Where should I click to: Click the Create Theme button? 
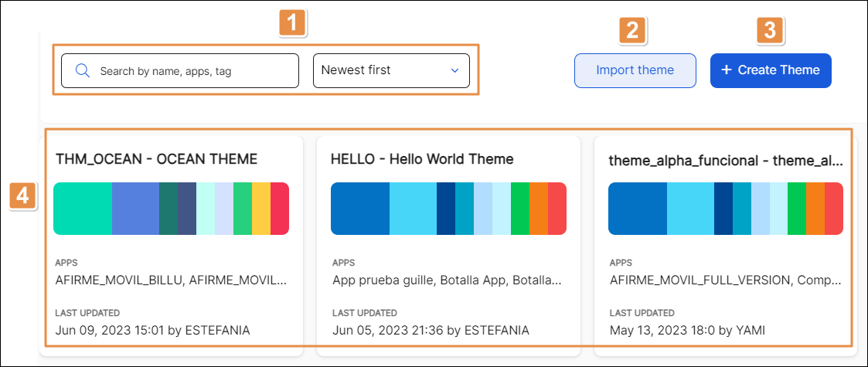tap(771, 70)
